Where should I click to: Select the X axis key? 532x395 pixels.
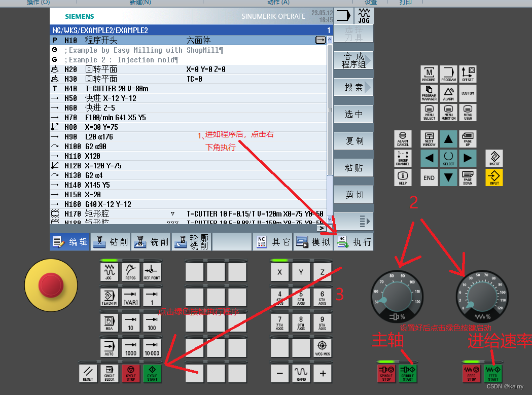pos(279,272)
